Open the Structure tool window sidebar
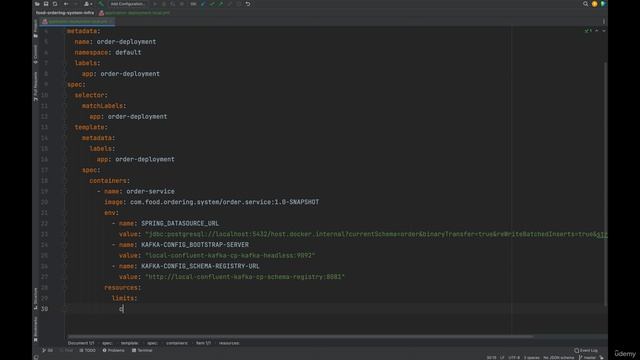 click(x=36, y=298)
